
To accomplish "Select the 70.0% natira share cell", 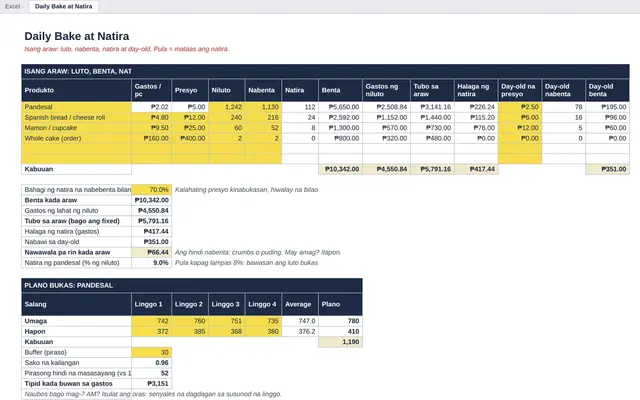I will coord(151,190).
